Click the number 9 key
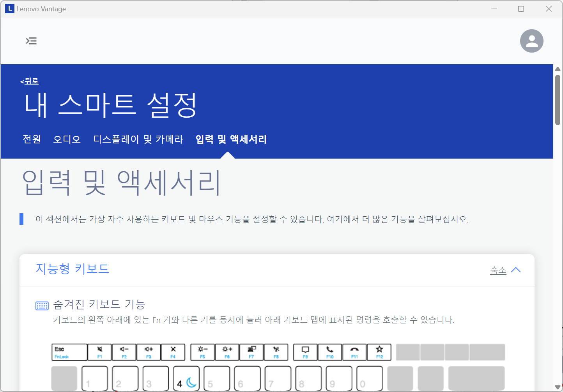Screen dimensions: 563x392 point(338,379)
